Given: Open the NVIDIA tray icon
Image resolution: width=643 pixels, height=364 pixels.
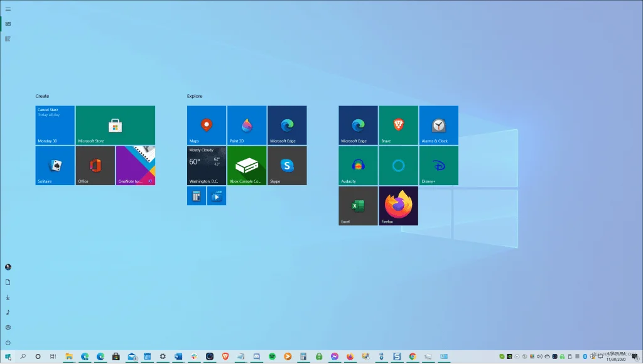Looking at the screenshot, I should click(509, 356).
